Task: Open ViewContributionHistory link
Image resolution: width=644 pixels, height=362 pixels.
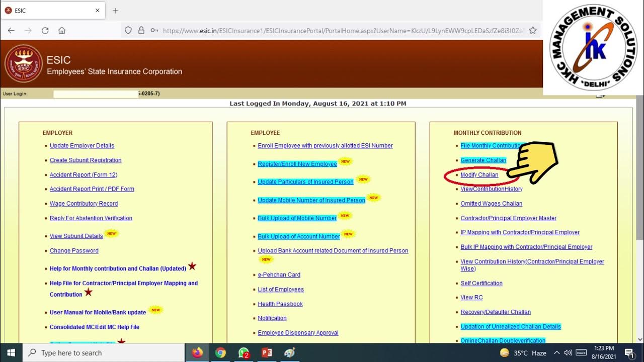Action: 492,189
